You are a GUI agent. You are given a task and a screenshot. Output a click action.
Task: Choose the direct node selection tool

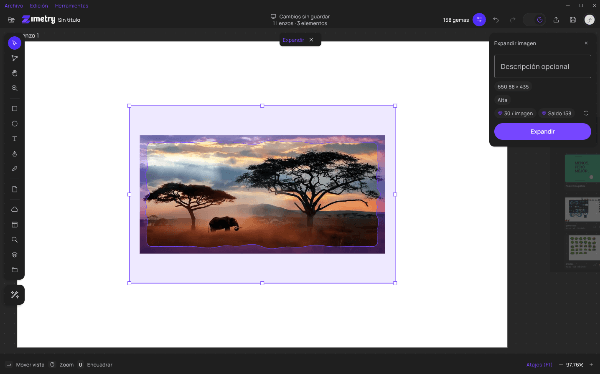click(x=15, y=58)
